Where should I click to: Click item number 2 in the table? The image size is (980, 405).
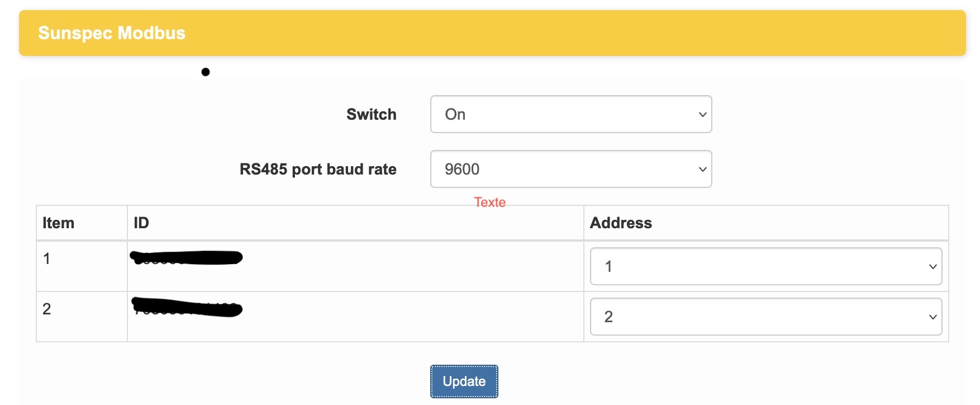coord(47,309)
